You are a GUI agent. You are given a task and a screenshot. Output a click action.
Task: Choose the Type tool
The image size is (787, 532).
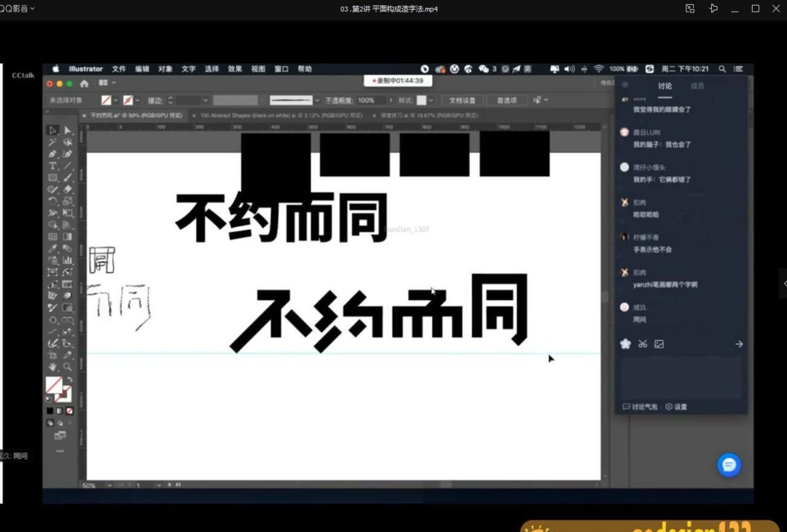point(52,165)
